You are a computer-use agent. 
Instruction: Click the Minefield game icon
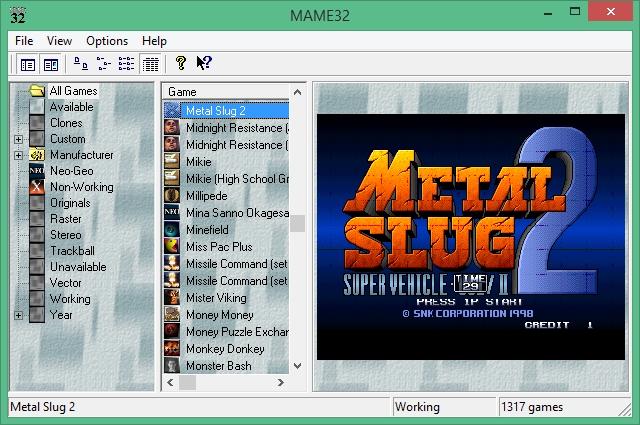pyautogui.click(x=172, y=229)
